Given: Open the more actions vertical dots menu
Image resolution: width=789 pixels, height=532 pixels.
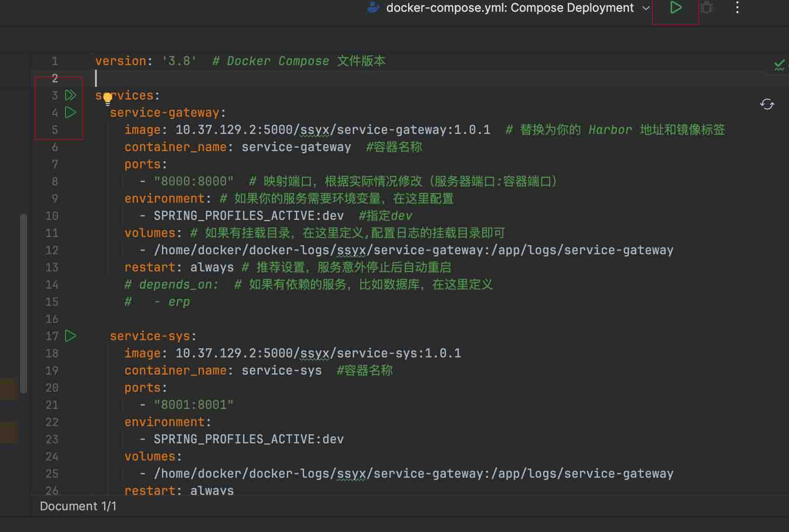Looking at the screenshot, I should click(x=737, y=8).
